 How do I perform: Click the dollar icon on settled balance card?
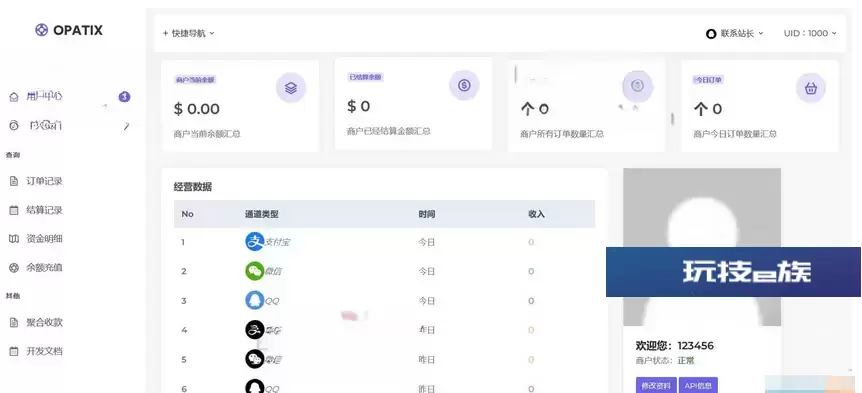coord(464,85)
